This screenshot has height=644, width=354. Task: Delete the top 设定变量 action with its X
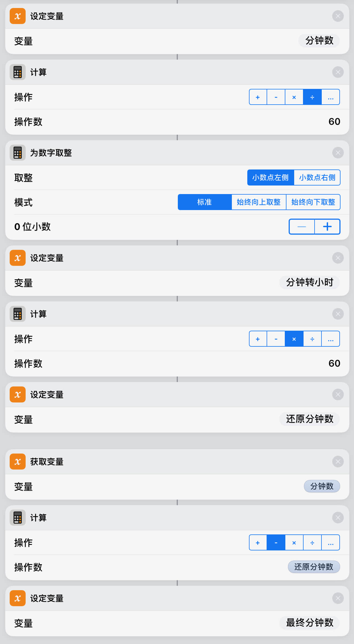[x=338, y=16]
